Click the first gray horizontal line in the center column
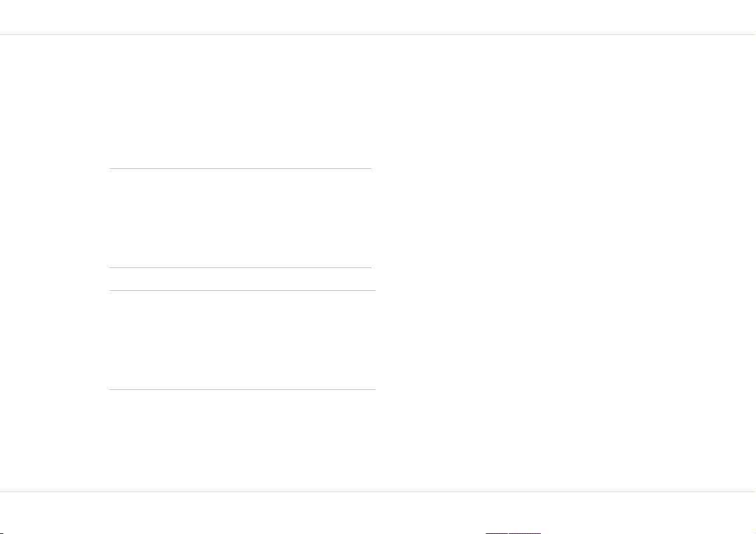Viewport: 756px width, 534px height. pyautogui.click(x=241, y=168)
